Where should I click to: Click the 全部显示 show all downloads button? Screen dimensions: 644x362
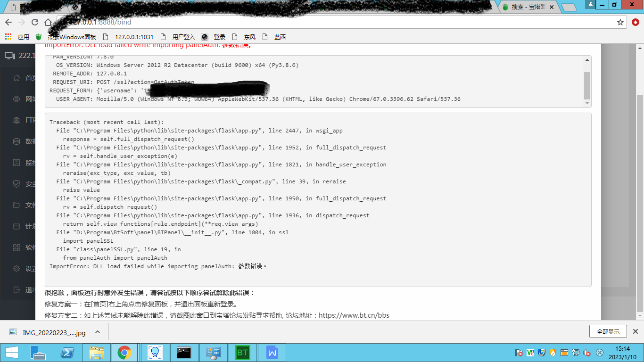pyautogui.click(x=608, y=331)
